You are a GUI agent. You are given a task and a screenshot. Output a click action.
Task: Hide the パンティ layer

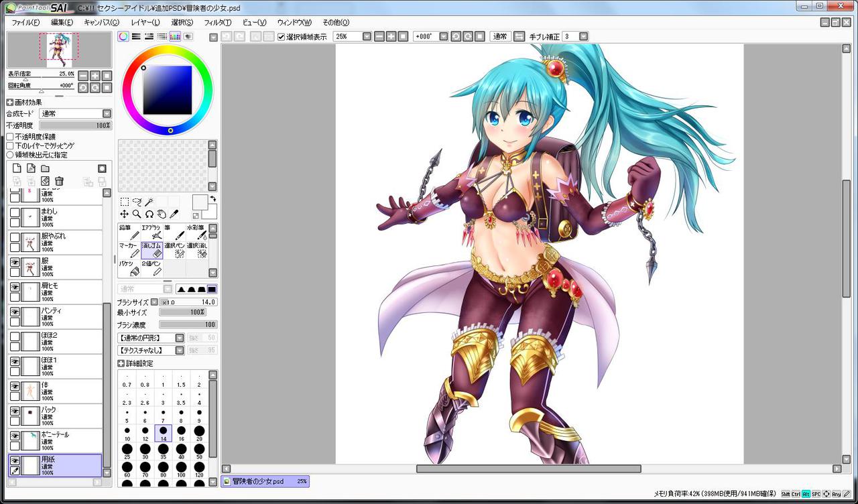[x=15, y=312]
